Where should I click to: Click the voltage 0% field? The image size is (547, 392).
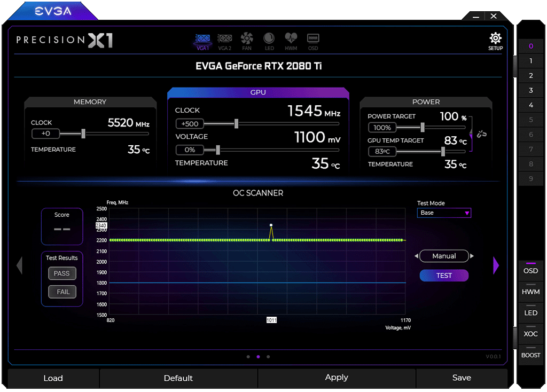(190, 150)
